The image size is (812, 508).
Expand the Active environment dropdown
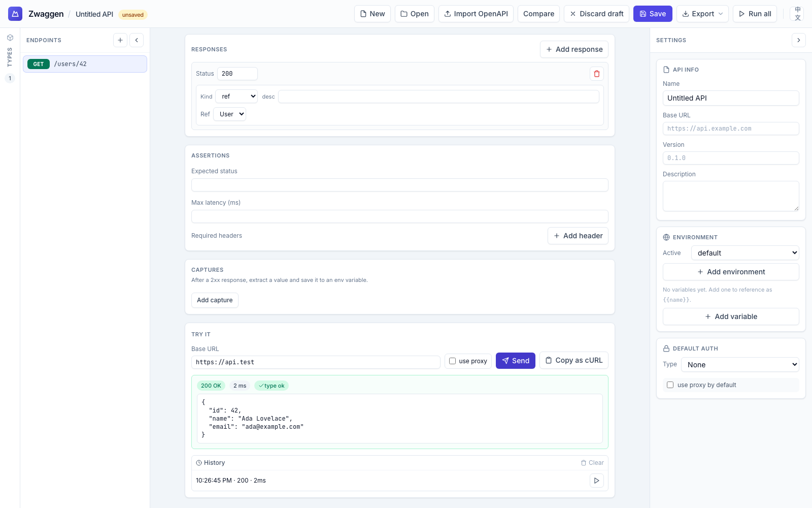tap(745, 253)
